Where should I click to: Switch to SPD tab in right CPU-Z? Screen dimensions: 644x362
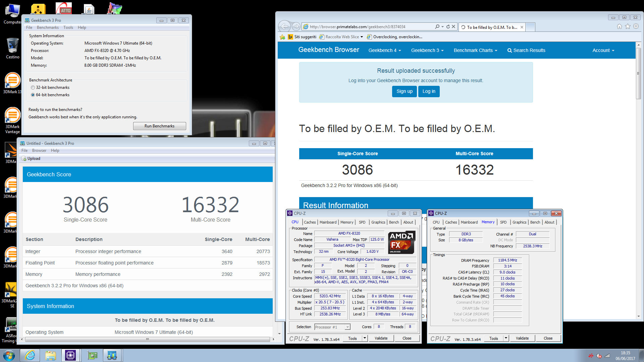pos(503,222)
